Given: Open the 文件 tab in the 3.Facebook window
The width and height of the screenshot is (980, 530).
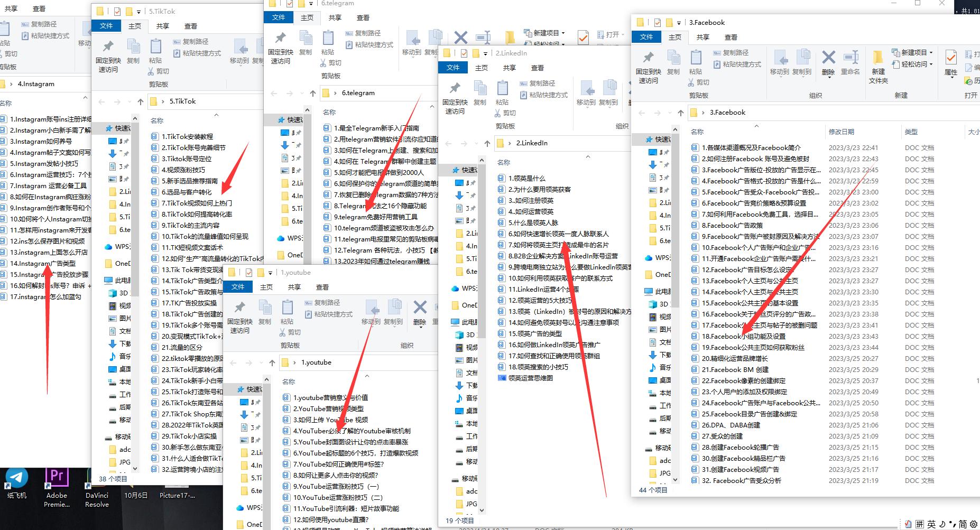Looking at the screenshot, I should point(646,37).
